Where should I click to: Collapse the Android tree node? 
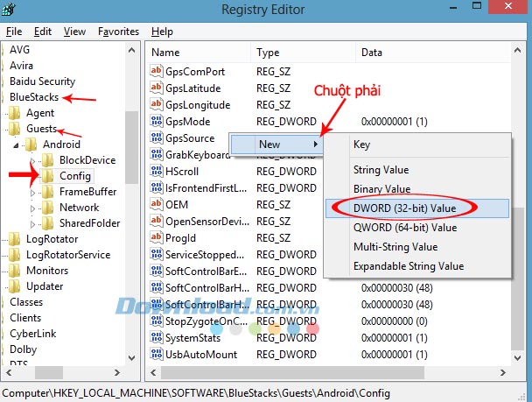point(16,145)
